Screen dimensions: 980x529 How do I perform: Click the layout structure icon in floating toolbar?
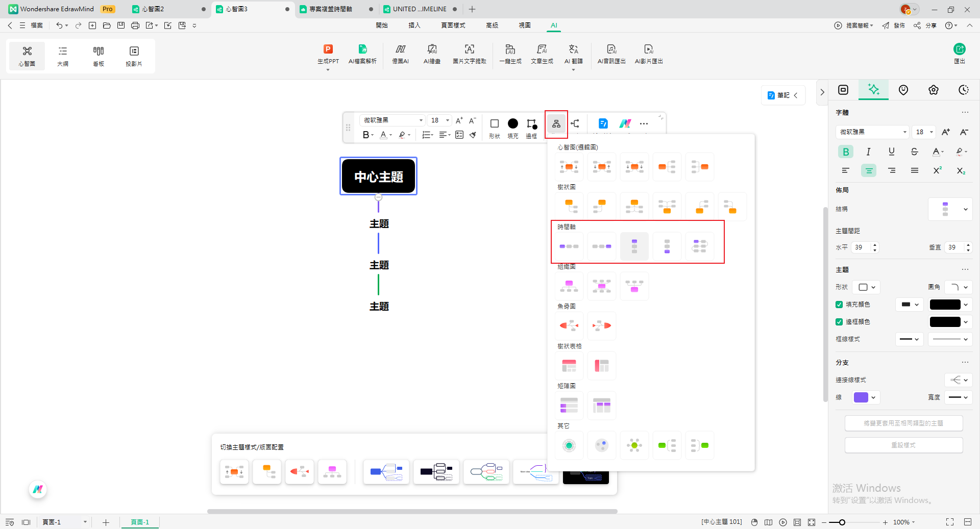[x=556, y=124]
